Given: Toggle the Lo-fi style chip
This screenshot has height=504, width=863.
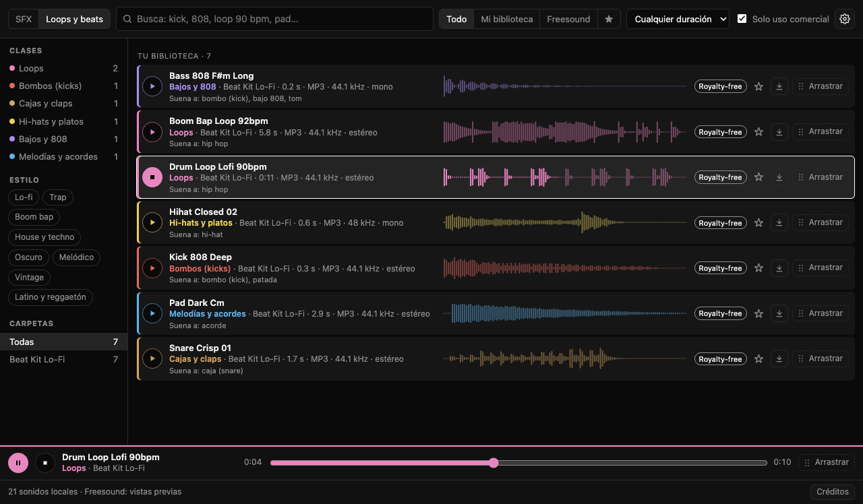Looking at the screenshot, I should 24,197.
